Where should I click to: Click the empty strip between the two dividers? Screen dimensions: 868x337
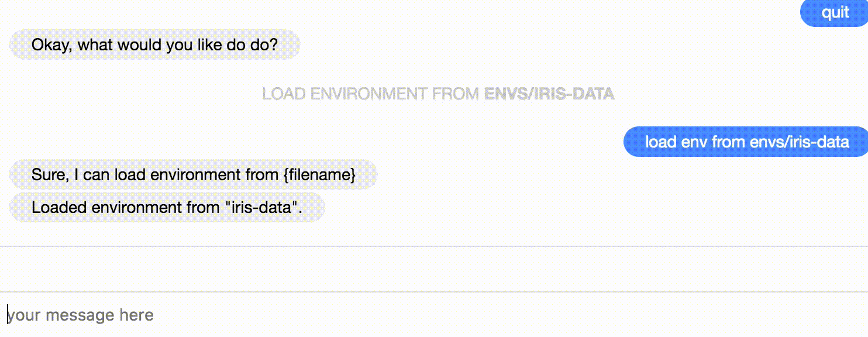click(x=434, y=269)
